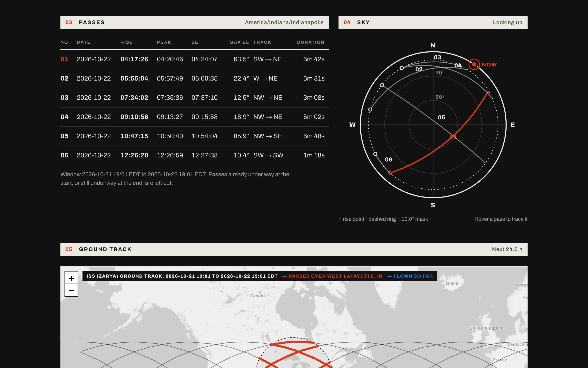This screenshot has width=588, height=368.
Task: Click the Window time range note
Action: (x=175, y=179)
